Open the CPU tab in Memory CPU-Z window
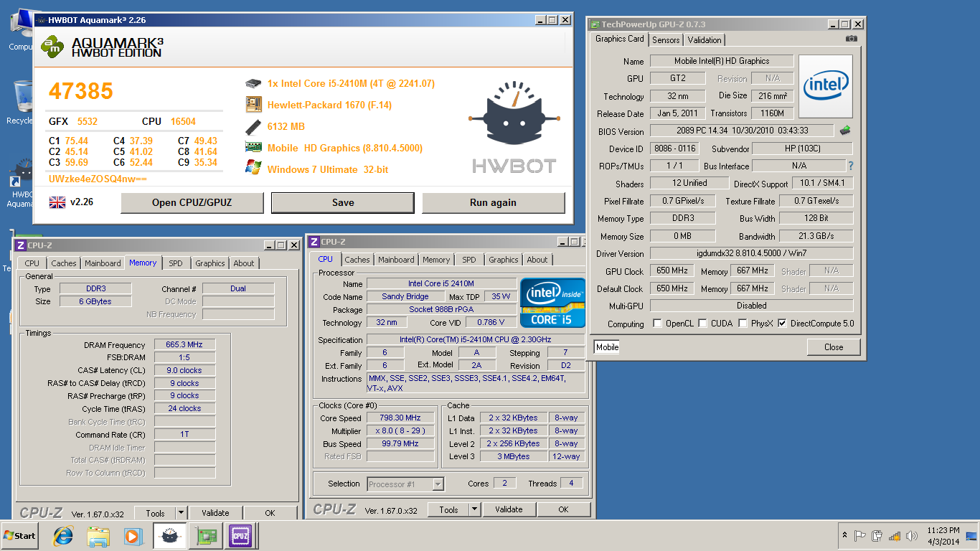This screenshot has width=980, height=551. click(x=32, y=263)
